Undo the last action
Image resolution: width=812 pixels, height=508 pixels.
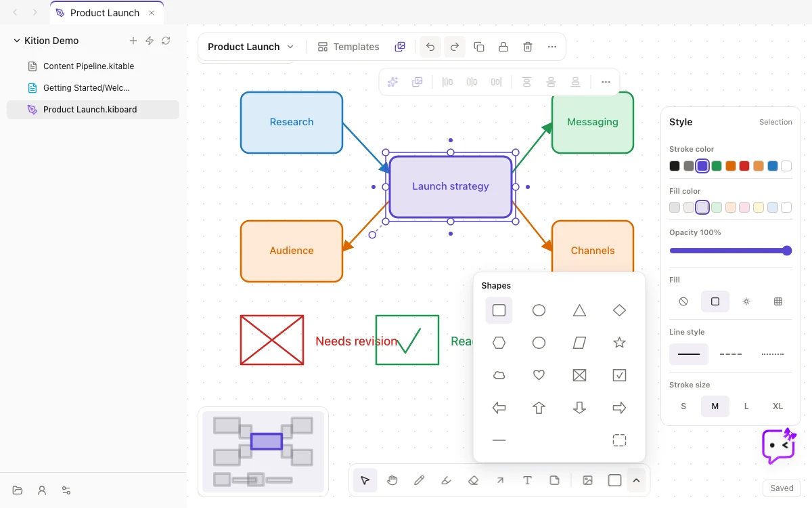point(430,47)
